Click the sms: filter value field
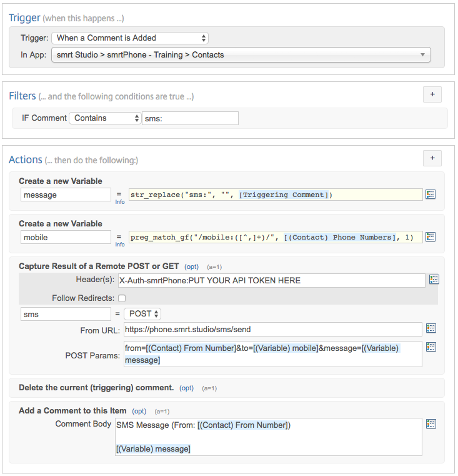The image size is (458, 476). (x=190, y=118)
